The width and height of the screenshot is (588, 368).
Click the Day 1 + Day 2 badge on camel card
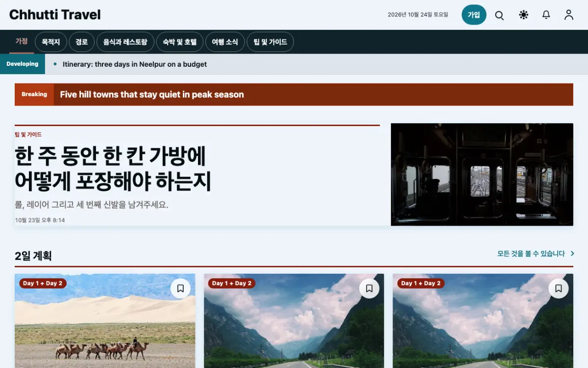click(43, 283)
